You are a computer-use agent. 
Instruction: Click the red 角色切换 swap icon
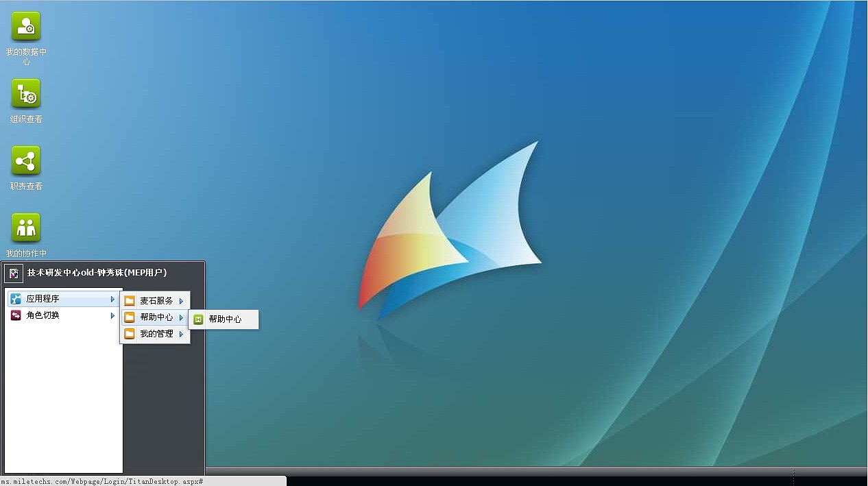[x=16, y=315]
